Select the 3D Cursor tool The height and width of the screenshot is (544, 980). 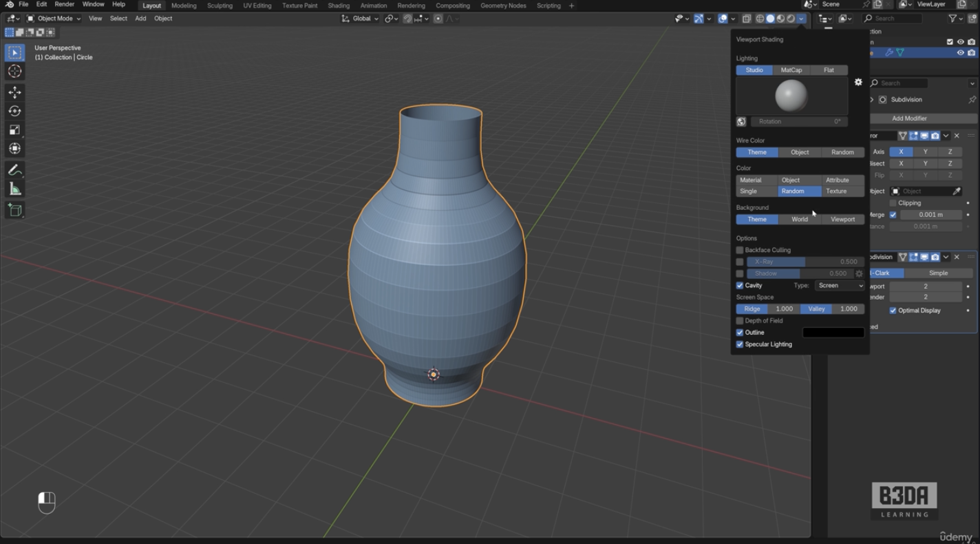coord(14,72)
